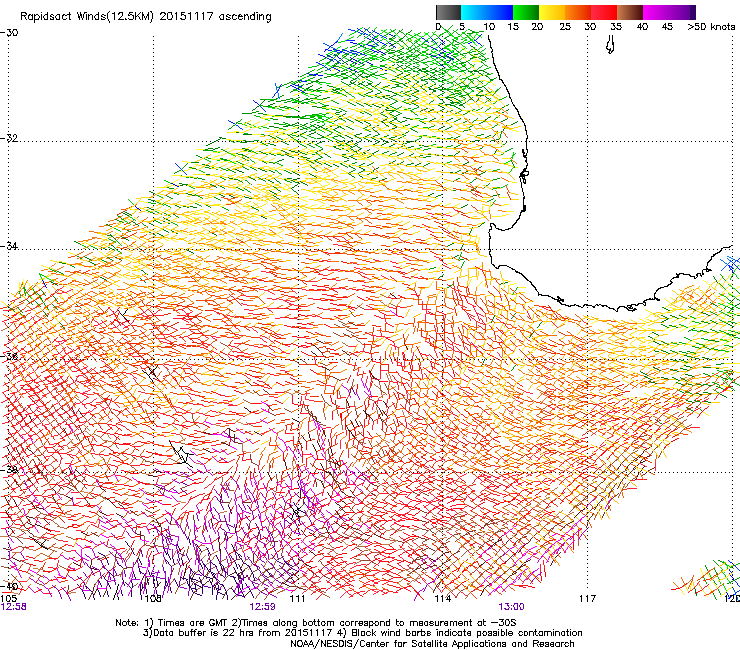The height and width of the screenshot is (650, 740).
Task: Click the magenta 40-45 knots legend color
Action: tap(656, 12)
